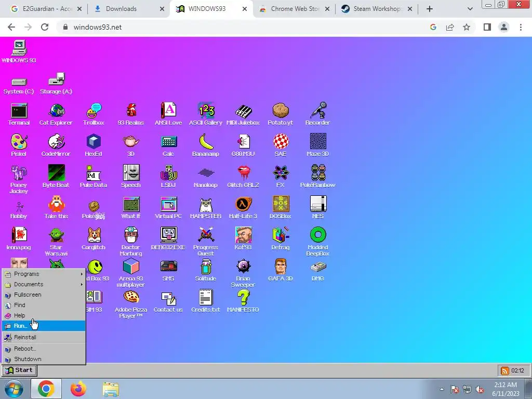Open the SAE checkered ball icon

pyautogui.click(x=281, y=145)
